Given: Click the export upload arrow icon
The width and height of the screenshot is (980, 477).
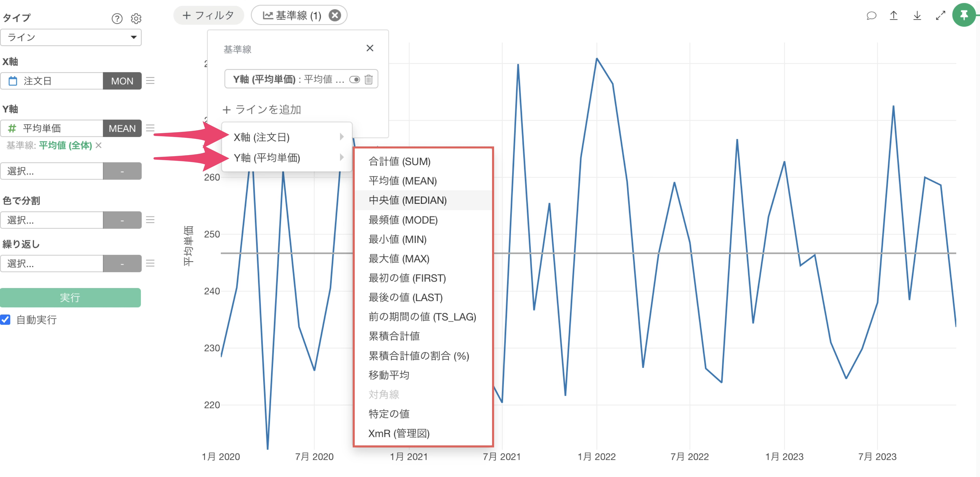Looking at the screenshot, I should point(894,16).
